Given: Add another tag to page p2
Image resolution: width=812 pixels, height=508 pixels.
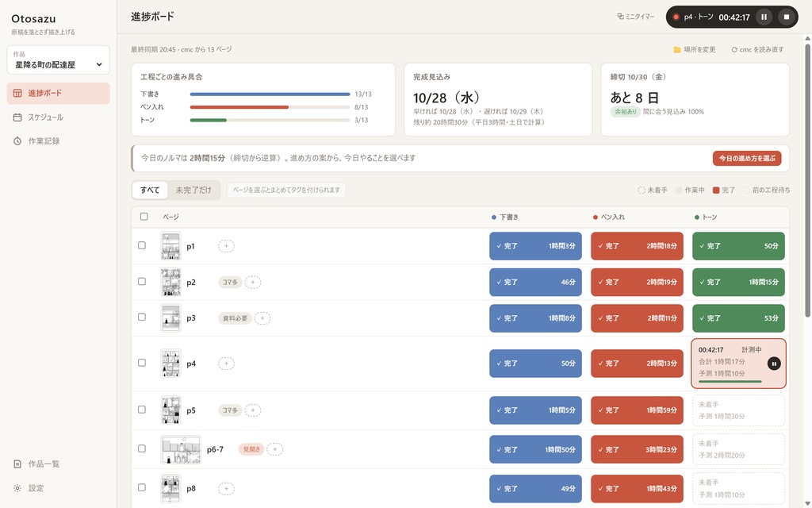Looking at the screenshot, I should pyautogui.click(x=253, y=283).
